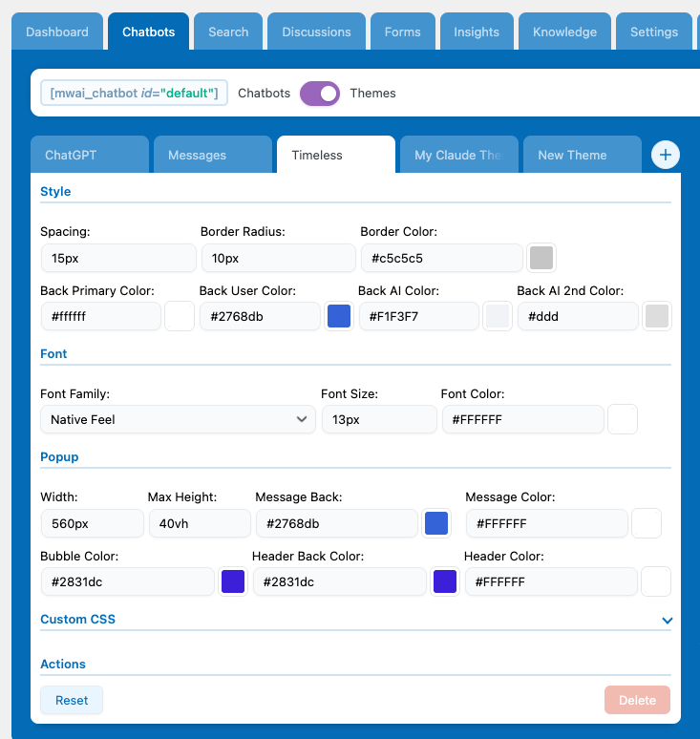This screenshot has width=700, height=739.
Task: Click the Border Color hex field
Action: point(442,259)
